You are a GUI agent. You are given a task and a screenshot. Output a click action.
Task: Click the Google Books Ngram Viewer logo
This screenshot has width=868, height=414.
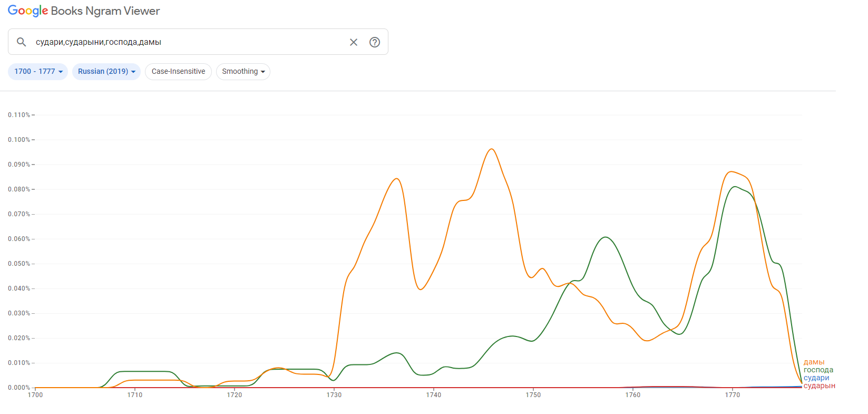point(84,11)
